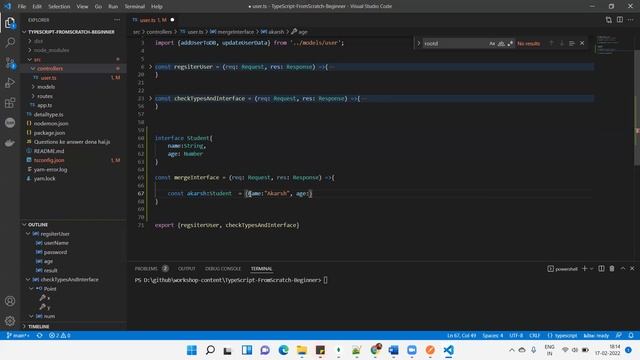
Task: Select the user.ts editor tab
Action: click(153, 20)
